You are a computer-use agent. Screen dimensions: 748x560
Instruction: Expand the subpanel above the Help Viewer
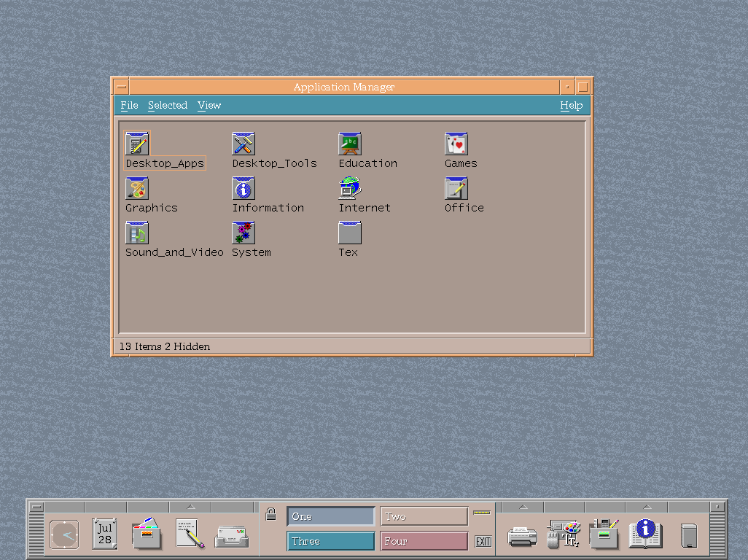[646, 505]
